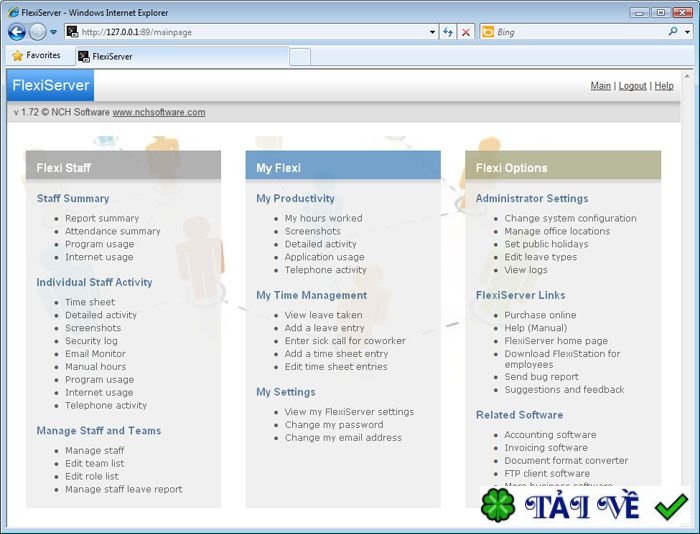Open Screenshots under Individual Staff Activity
The width and height of the screenshot is (700, 534).
93,328
